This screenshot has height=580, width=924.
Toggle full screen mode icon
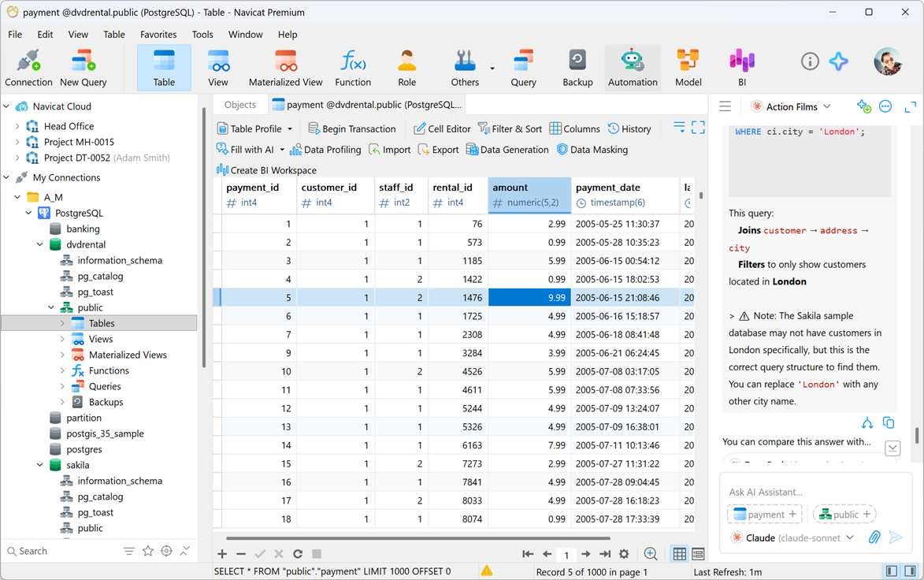click(698, 128)
